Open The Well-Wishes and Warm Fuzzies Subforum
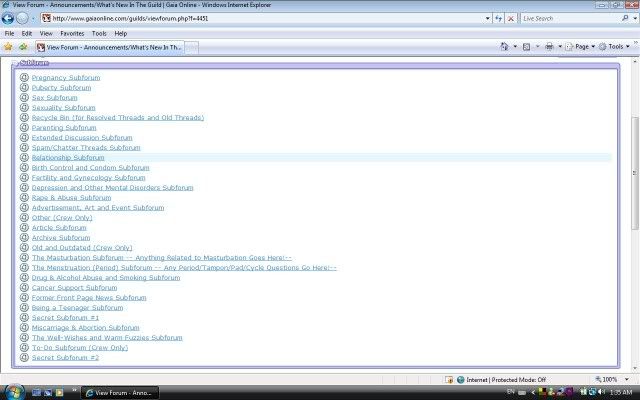640x400 pixels. (x=107, y=338)
